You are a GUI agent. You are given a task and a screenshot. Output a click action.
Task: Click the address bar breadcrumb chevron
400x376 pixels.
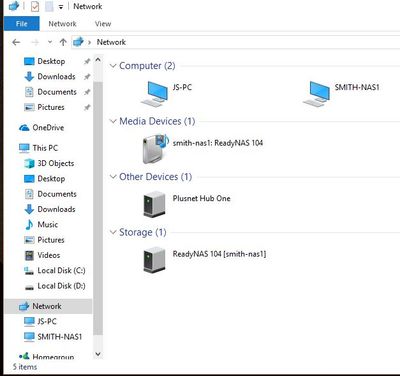pos(89,42)
